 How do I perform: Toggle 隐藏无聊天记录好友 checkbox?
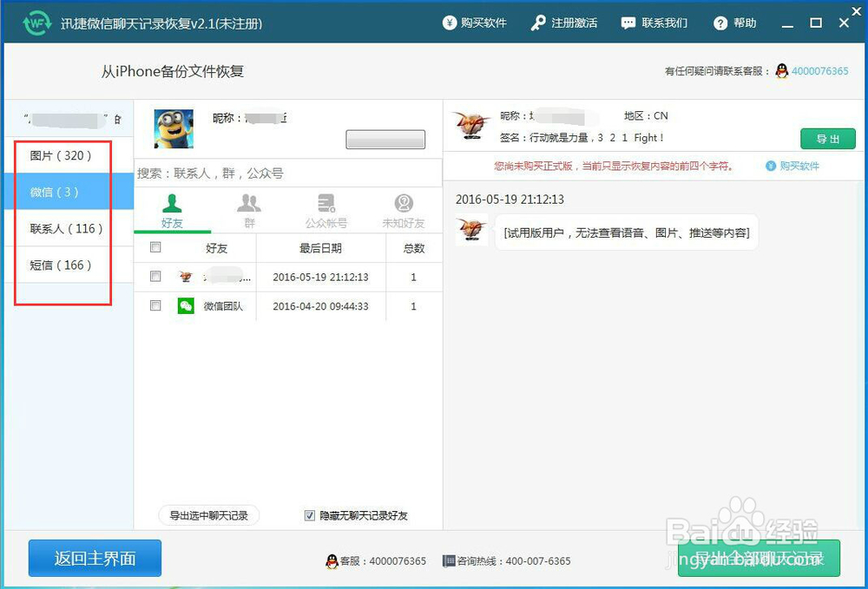click(x=310, y=515)
